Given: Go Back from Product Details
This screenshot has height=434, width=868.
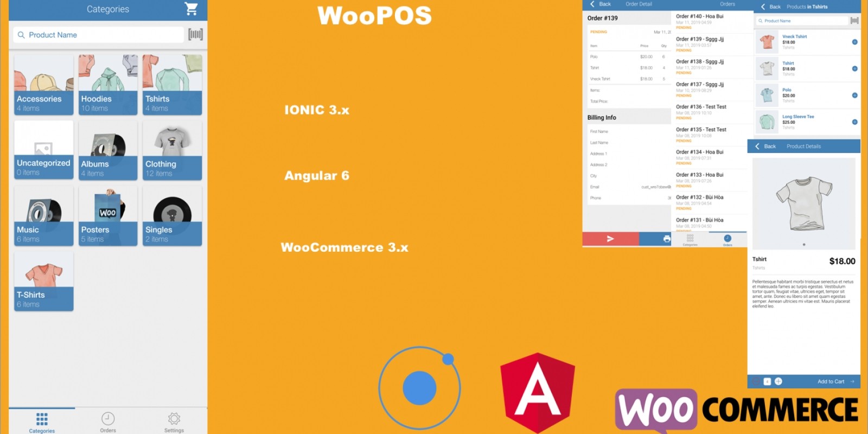Looking at the screenshot, I should tap(765, 146).
